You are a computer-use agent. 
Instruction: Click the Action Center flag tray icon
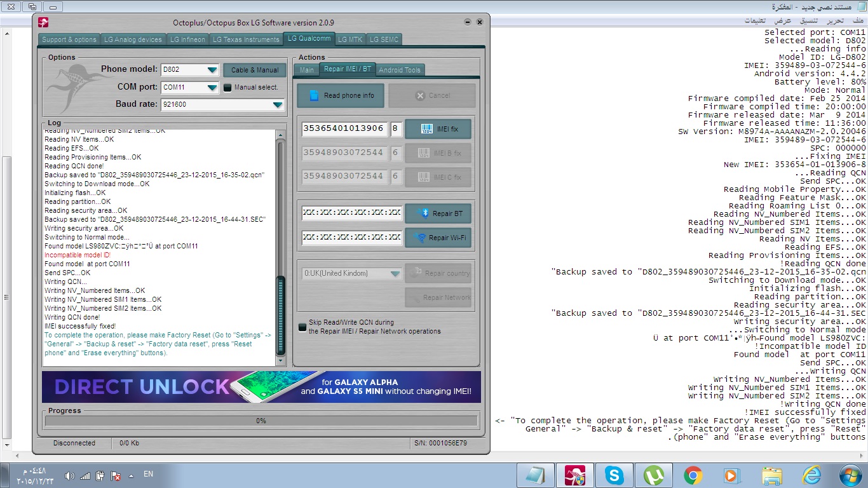(x=116, y=475)
